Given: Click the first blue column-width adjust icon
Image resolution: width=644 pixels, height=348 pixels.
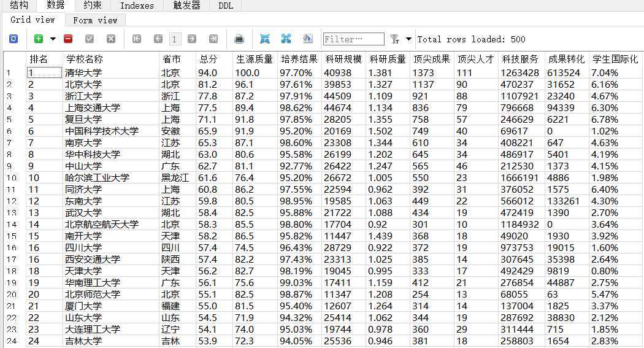Looking at the screenshot, I should (265, 39).
